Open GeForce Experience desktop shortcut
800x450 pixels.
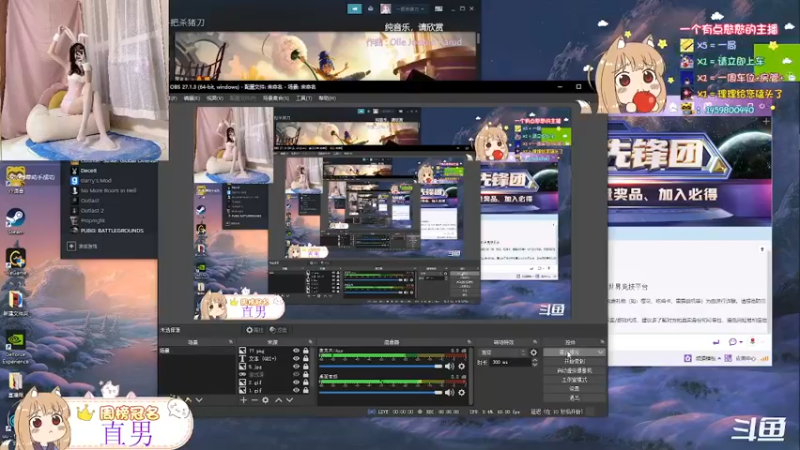tap(15, 348)
